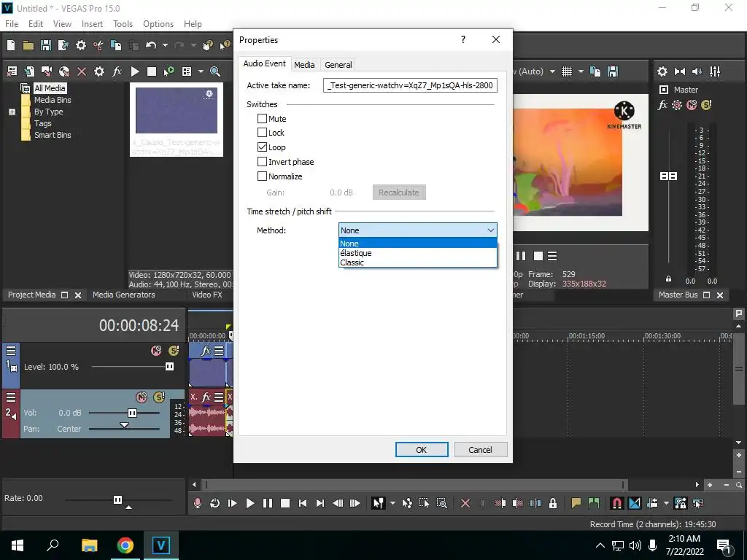
Task: Enable the Invert phase checkbox
Action: 262,162
